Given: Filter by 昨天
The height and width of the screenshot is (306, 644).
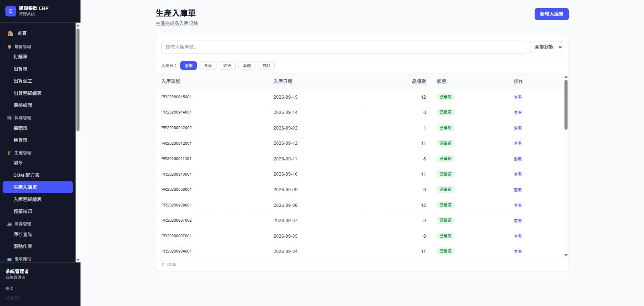Looking at the screenshot, I should [x=227, y=66].
